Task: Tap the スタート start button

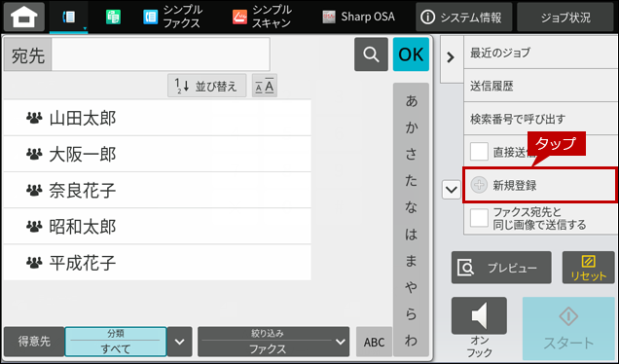Action: click(x=568, y=328)
